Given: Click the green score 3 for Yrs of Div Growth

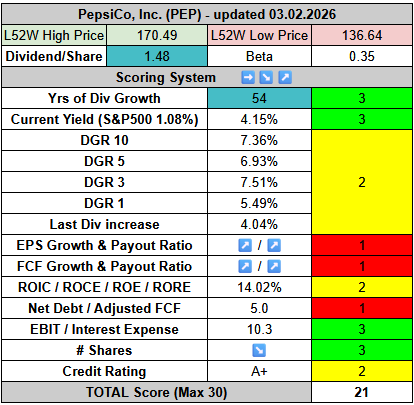Looking at the screenshot, I should tap(362, 98).
